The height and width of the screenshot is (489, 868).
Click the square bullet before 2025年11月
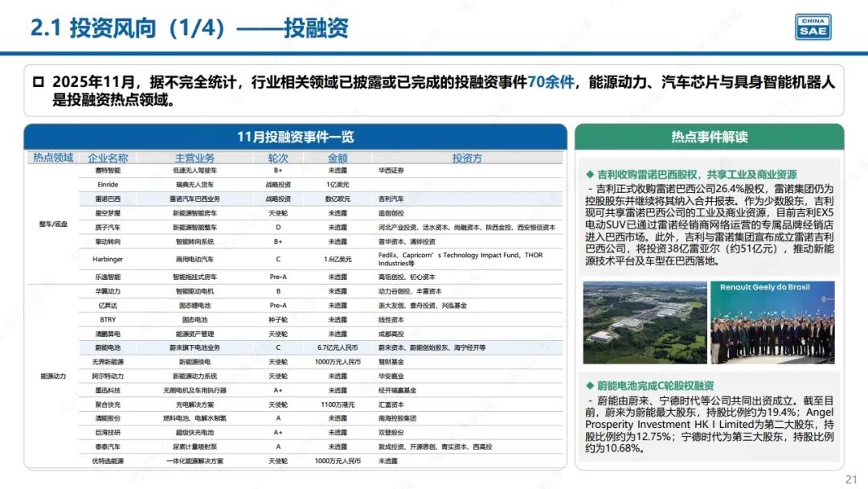pyautogui.click(x=39, y=82)
